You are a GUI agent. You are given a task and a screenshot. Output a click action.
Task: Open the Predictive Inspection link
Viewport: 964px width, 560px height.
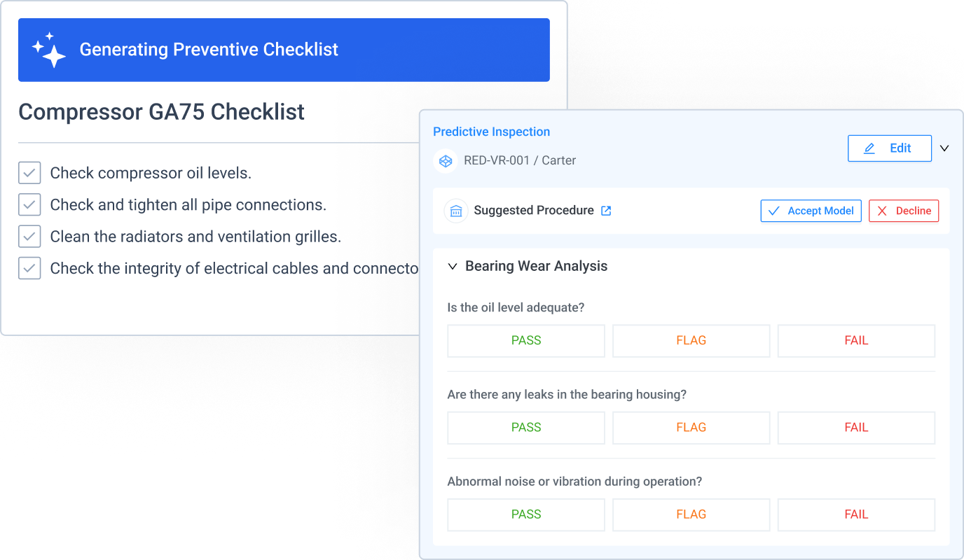point(491,132)
